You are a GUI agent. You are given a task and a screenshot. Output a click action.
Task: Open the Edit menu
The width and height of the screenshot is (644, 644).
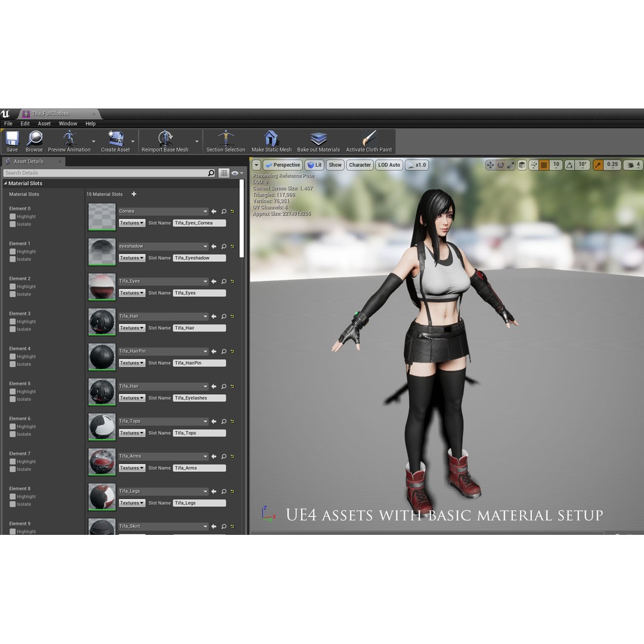25,123
